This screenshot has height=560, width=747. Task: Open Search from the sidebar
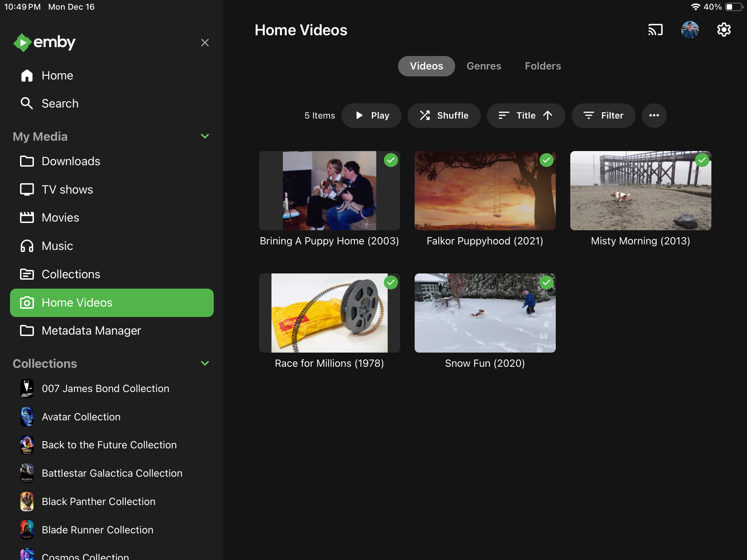coord(59,103)
